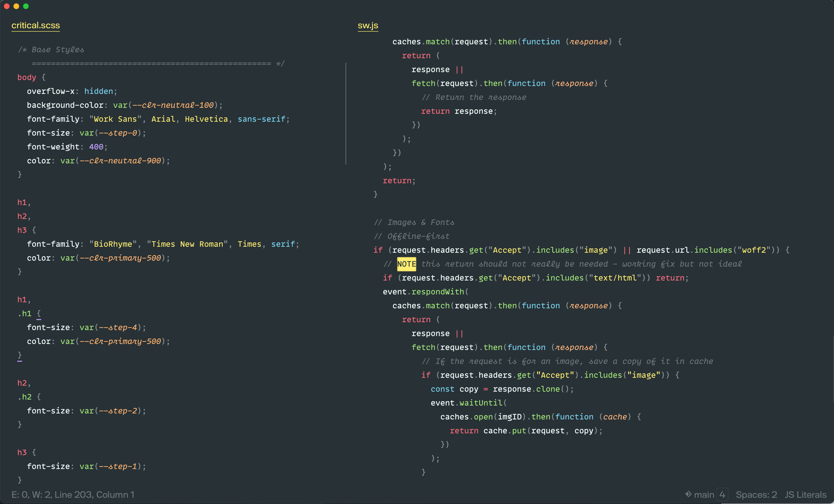Click the "text/html" string
The width and height of the screenshot is (834, 504).
point(615,278)
